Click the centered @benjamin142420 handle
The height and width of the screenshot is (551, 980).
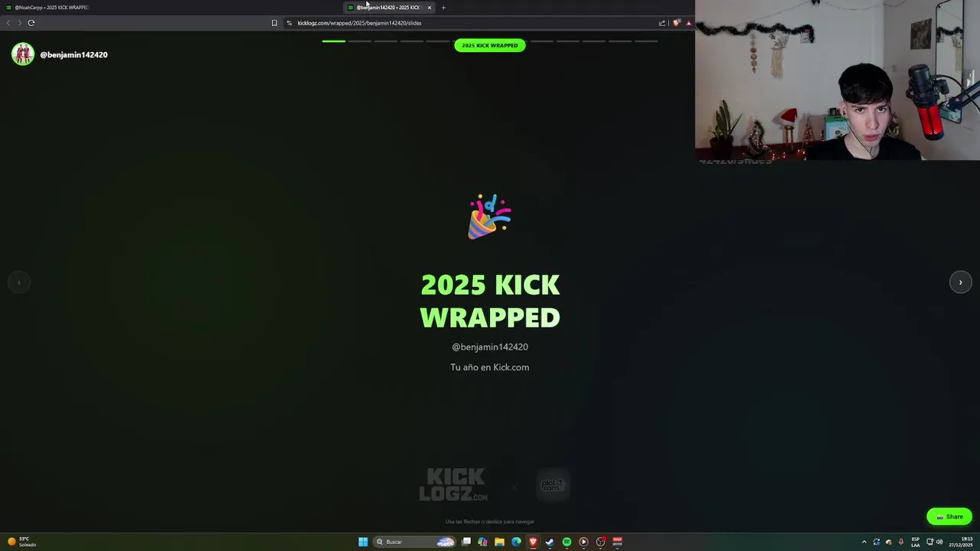[490, 347]
